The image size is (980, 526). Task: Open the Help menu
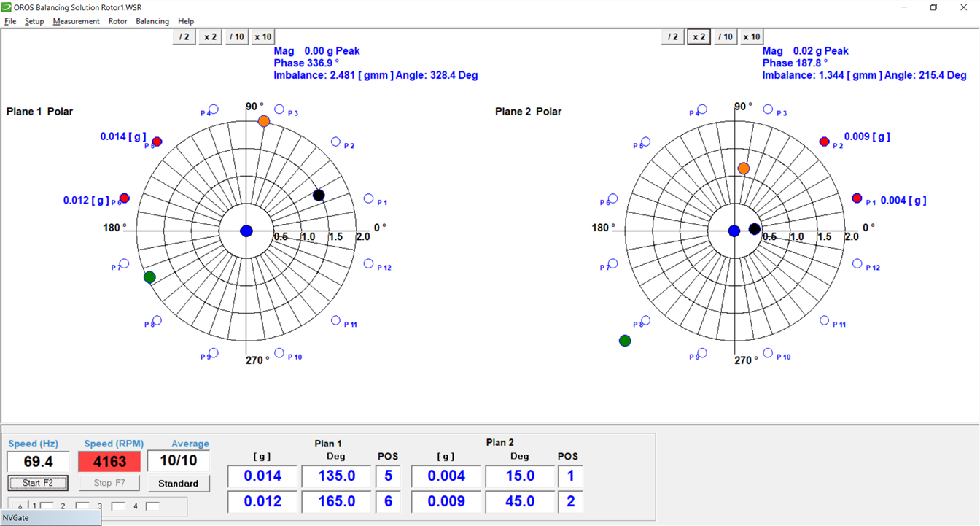point(186,21)
